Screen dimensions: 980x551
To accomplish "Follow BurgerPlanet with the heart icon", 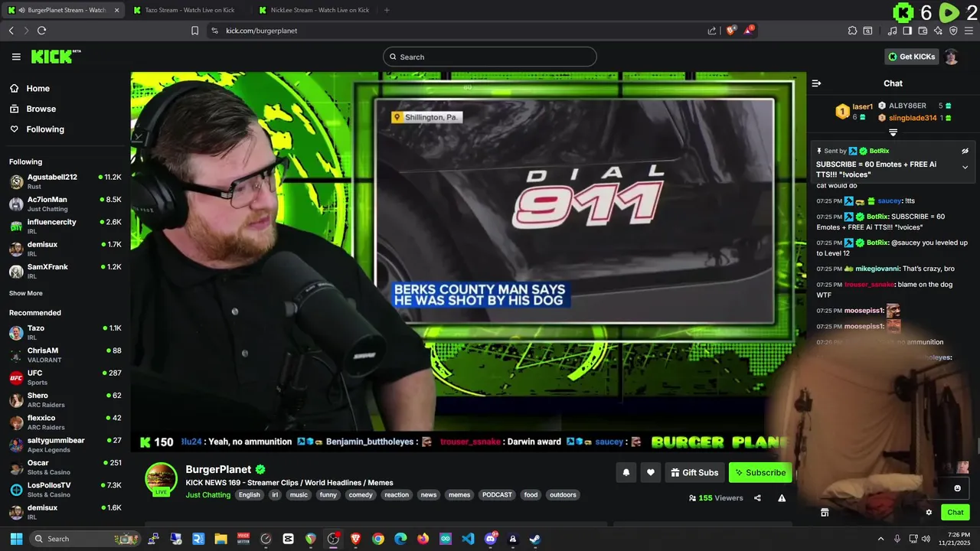I will click(x=650, y=472).
